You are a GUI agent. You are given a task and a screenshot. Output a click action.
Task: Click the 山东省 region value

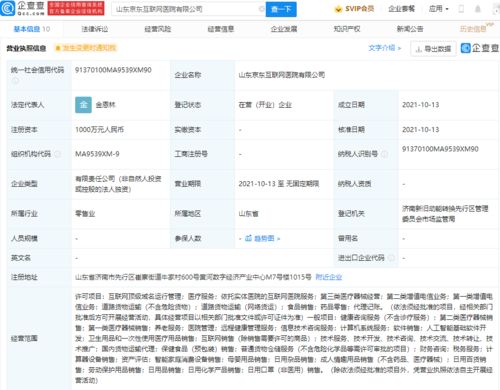coord(248,213)
